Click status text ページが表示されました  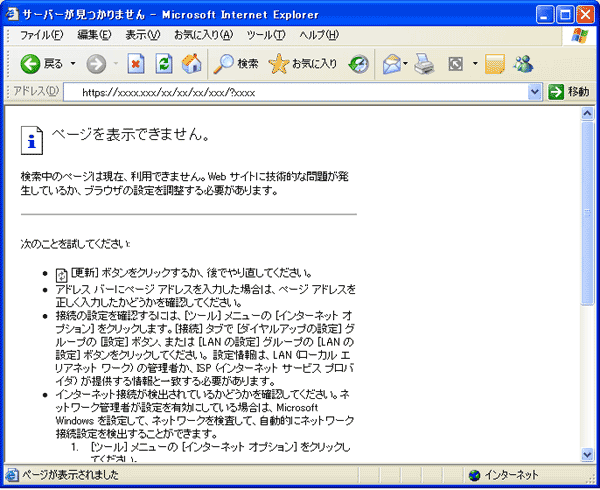70,475
